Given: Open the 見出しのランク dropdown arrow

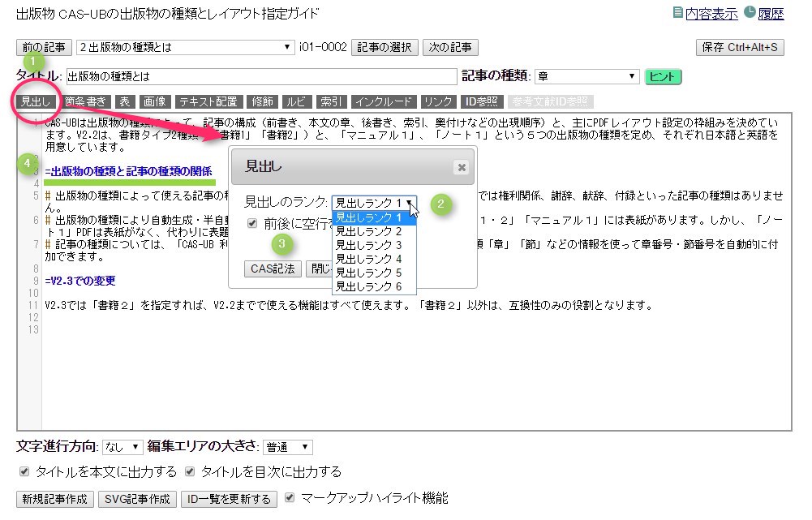Looking at the screenshot, I should [x=409, y=203].
